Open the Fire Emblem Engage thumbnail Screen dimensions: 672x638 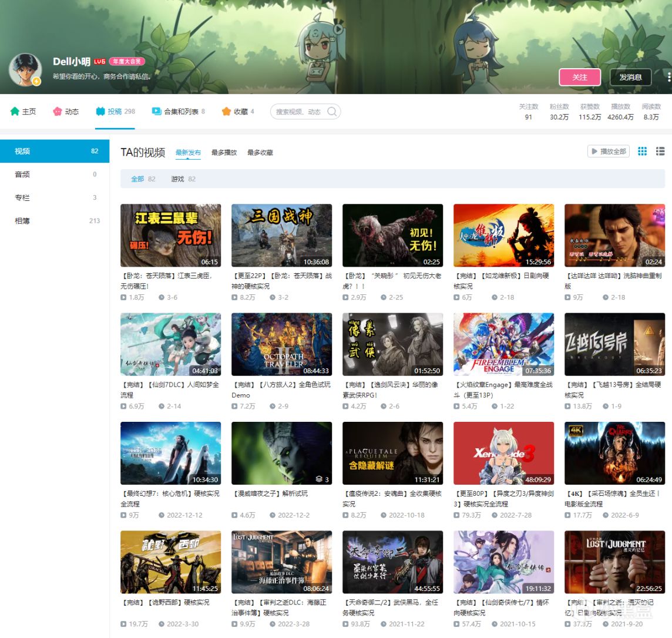click(503, 344)
